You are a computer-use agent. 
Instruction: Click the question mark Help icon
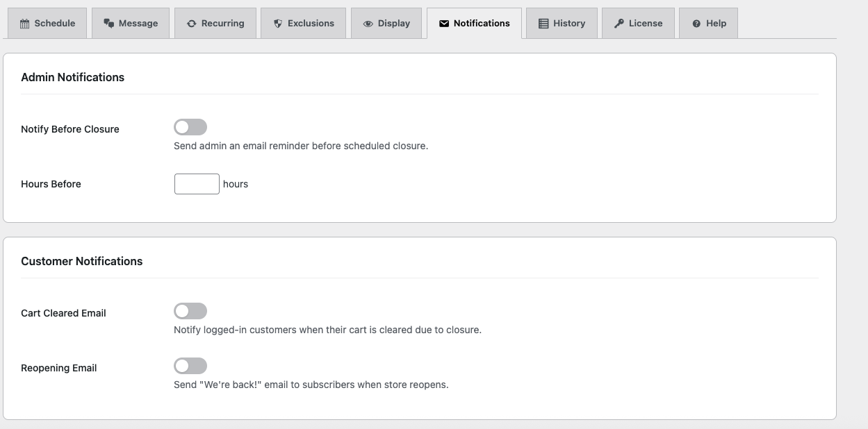click(696, 24)
